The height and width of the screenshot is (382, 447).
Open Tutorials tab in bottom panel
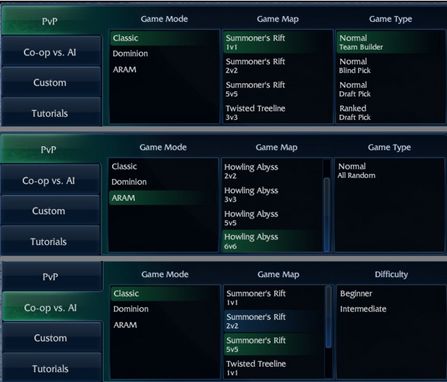[51, 368]
